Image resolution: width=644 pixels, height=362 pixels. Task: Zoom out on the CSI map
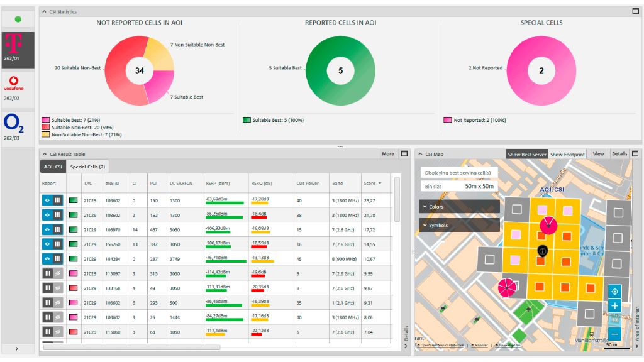tap(614, 334)
